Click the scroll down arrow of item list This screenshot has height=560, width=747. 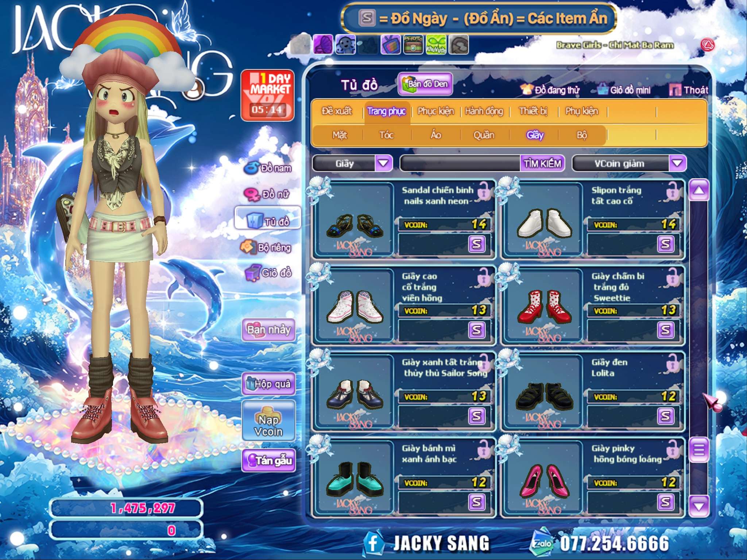point(698,506)
